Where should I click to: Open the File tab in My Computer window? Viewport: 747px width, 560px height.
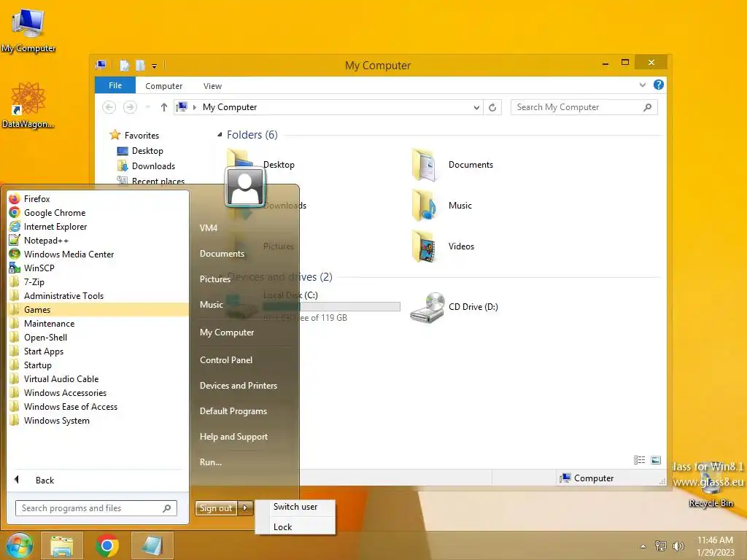coord(115,85)
